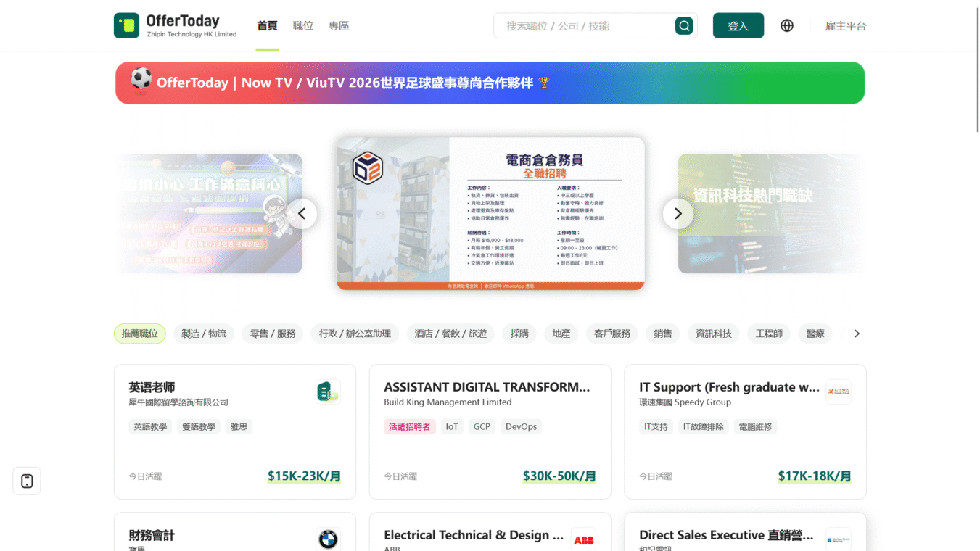
Task: Click the BMW logo on 財務會計 card
Action: [x=328, y=539]
